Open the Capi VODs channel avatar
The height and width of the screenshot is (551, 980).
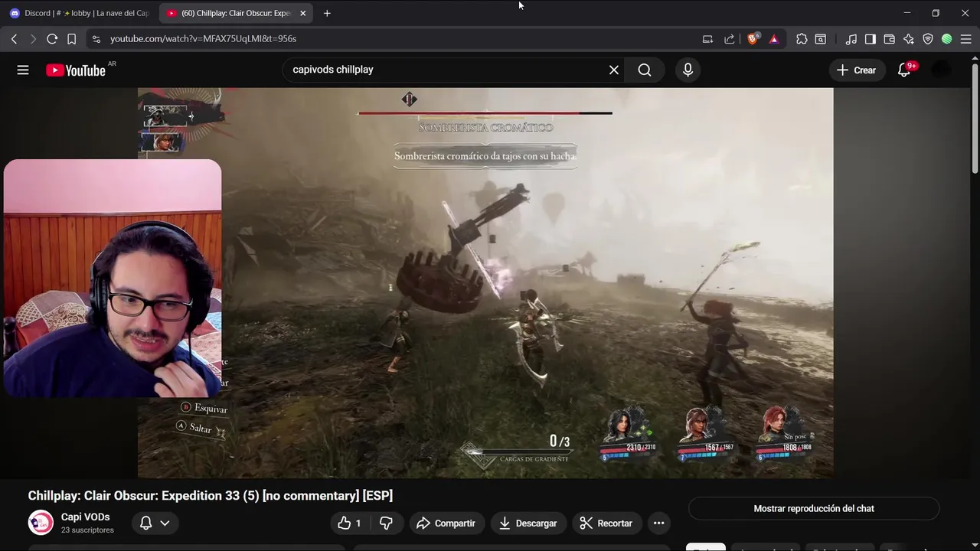(x=41, y=523)
